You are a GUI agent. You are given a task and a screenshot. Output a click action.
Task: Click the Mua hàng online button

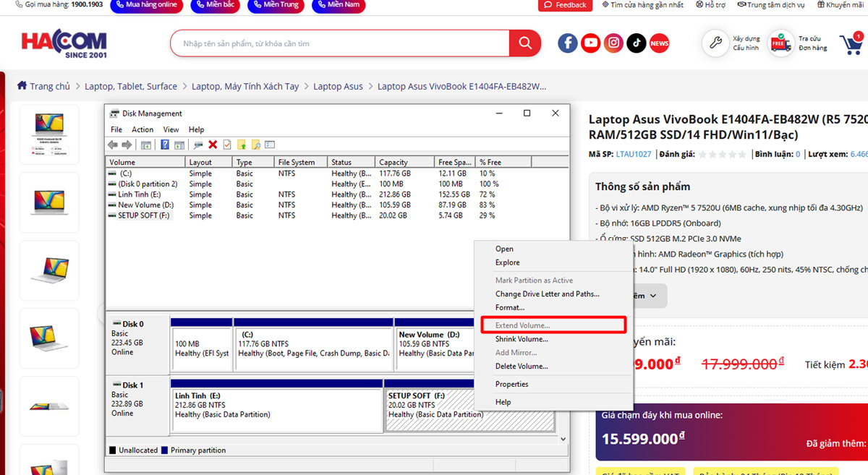(146, 5)
